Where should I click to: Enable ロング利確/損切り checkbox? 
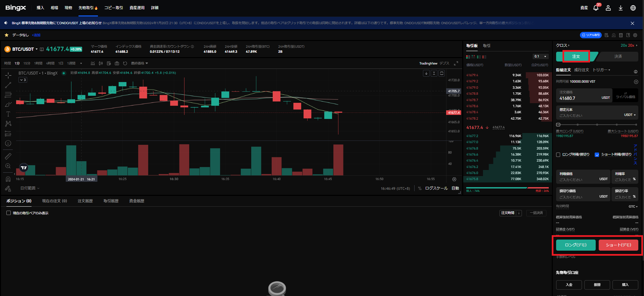point(558,155)
